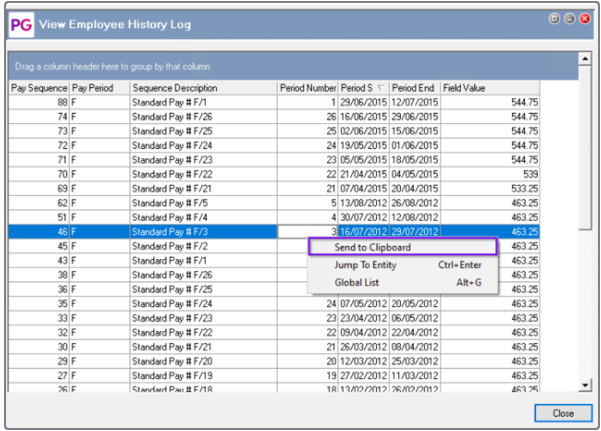Select row with Pay Sequence 88
Viewport: 601px width, 431px height.
[x=274, y=102]
